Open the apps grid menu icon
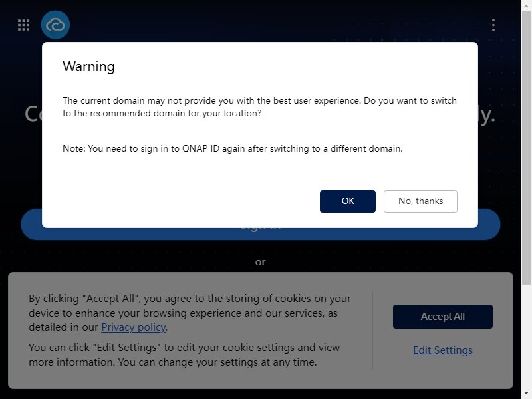Viewport: 532px width, 399px height. [x=23, y=25]
